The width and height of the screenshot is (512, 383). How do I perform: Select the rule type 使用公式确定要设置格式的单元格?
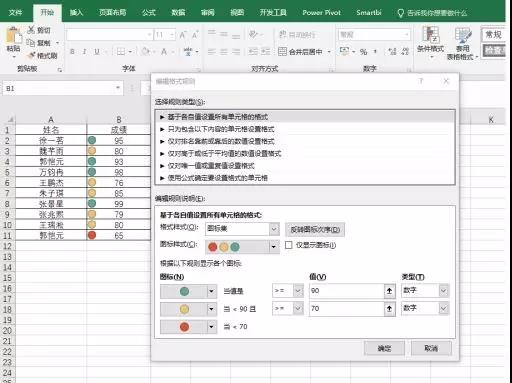tap(305, 178)
